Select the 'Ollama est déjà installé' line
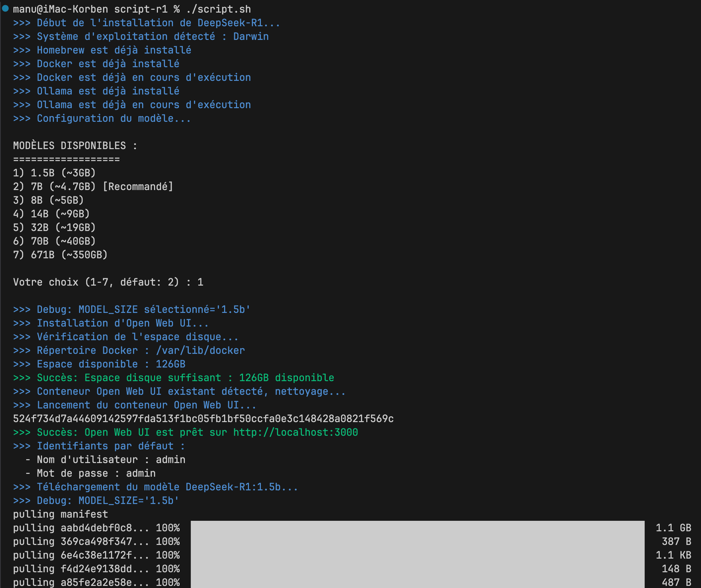 96,91
